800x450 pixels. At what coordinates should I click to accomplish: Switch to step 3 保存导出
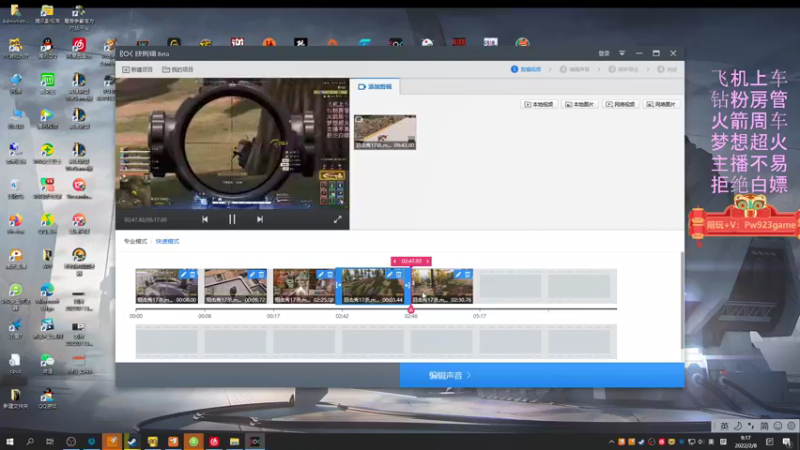click(623, 69)
